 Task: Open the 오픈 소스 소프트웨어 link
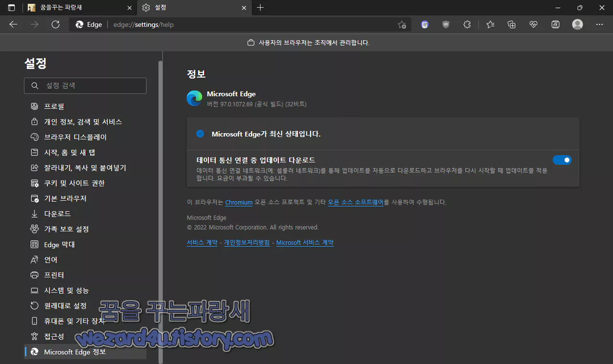[356, 202]
